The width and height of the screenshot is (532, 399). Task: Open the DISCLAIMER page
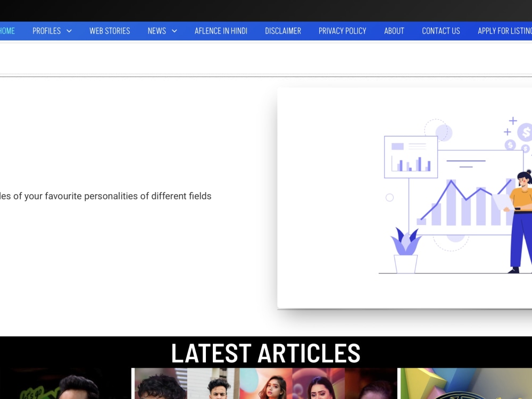pos(283,31)
